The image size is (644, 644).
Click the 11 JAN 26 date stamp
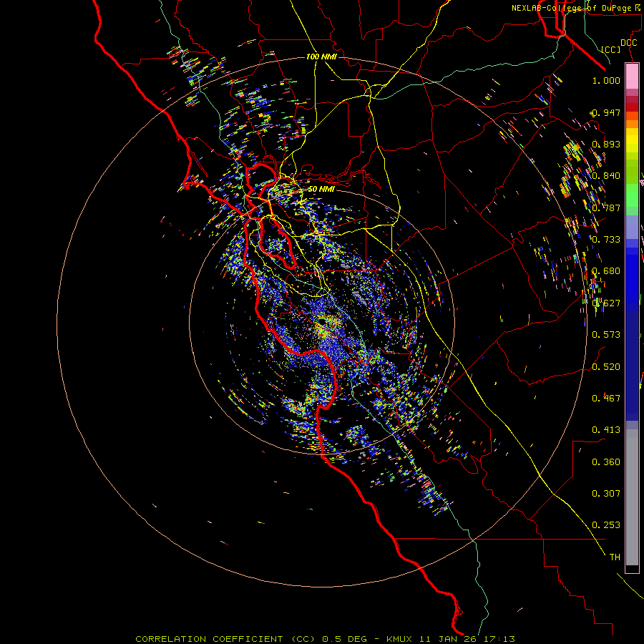[x=448, y=639]
